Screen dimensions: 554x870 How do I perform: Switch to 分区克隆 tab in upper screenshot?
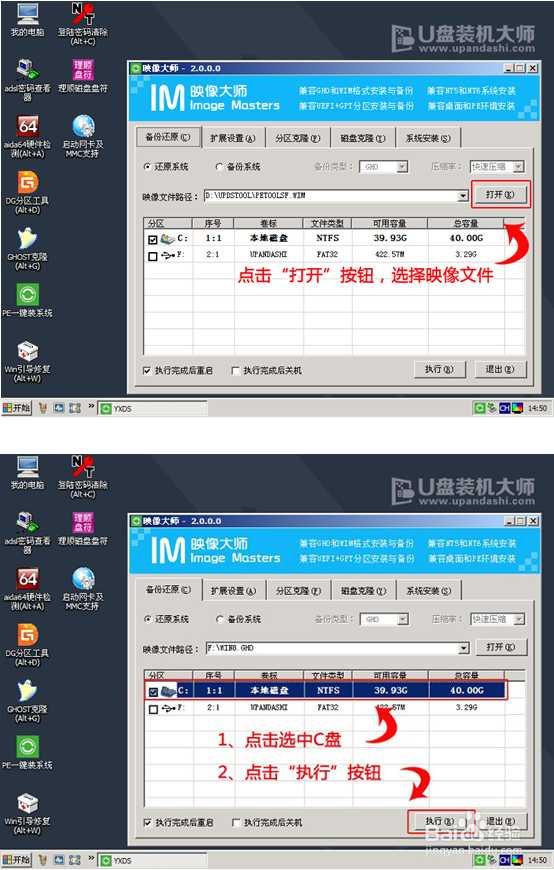298,138
